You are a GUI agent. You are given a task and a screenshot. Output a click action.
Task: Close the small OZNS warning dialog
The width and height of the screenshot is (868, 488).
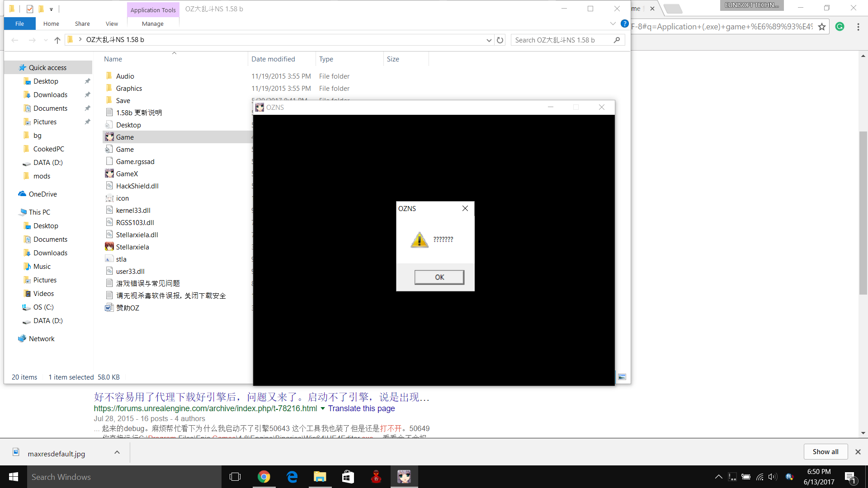tap(465, 208)
